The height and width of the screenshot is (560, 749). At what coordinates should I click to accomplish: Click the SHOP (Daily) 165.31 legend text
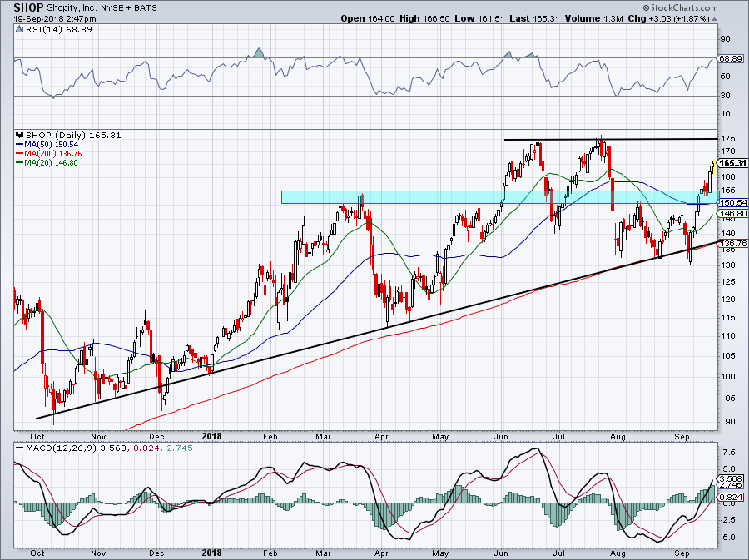(x=73, y=135)
